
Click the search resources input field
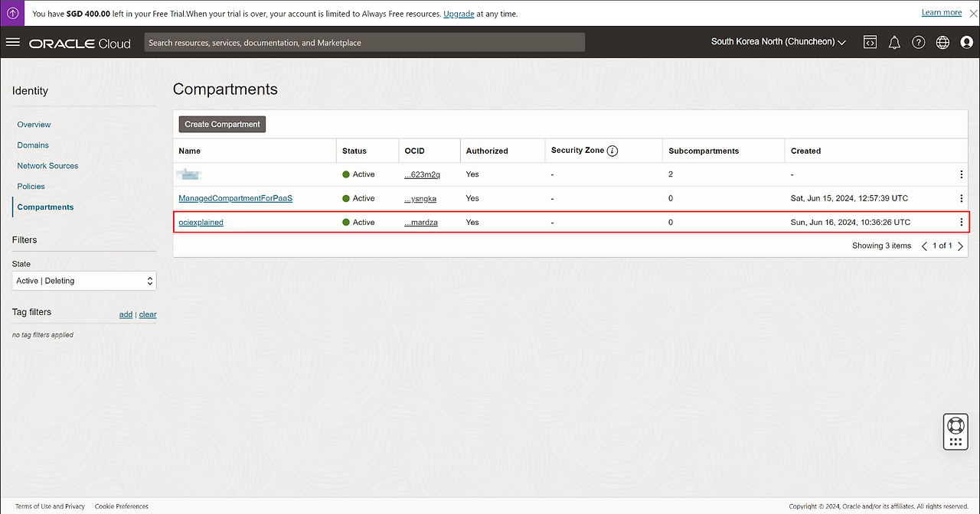[x=364, y=43]
